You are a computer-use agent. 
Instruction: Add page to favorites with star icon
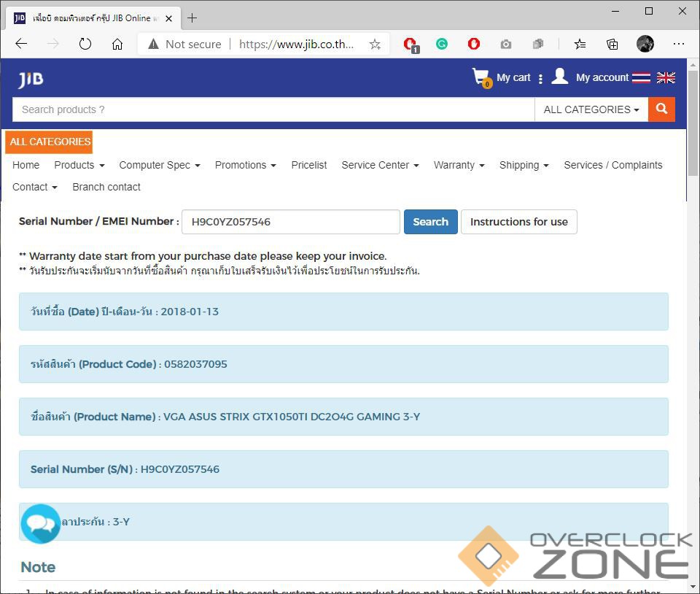click(x=375, y=44)
